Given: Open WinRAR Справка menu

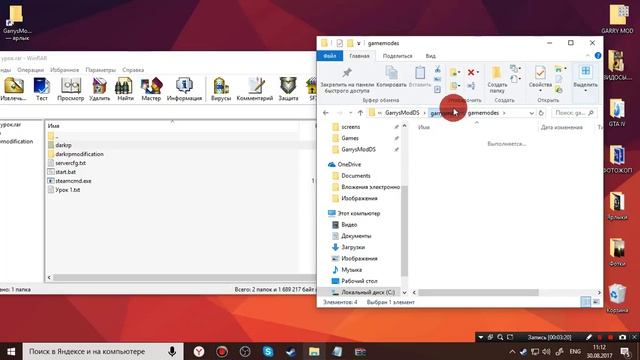Looking at the screenshot, I should (x=133, y=70).
